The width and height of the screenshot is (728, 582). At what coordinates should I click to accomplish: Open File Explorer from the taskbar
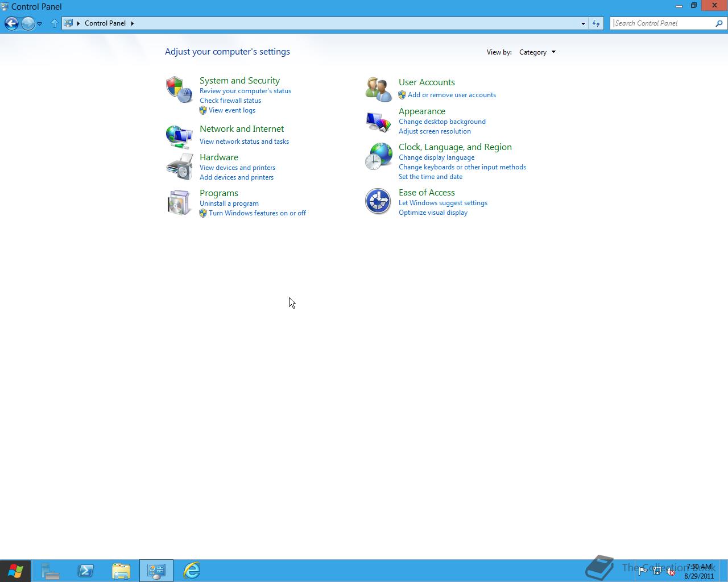click(x=121, y=571)
